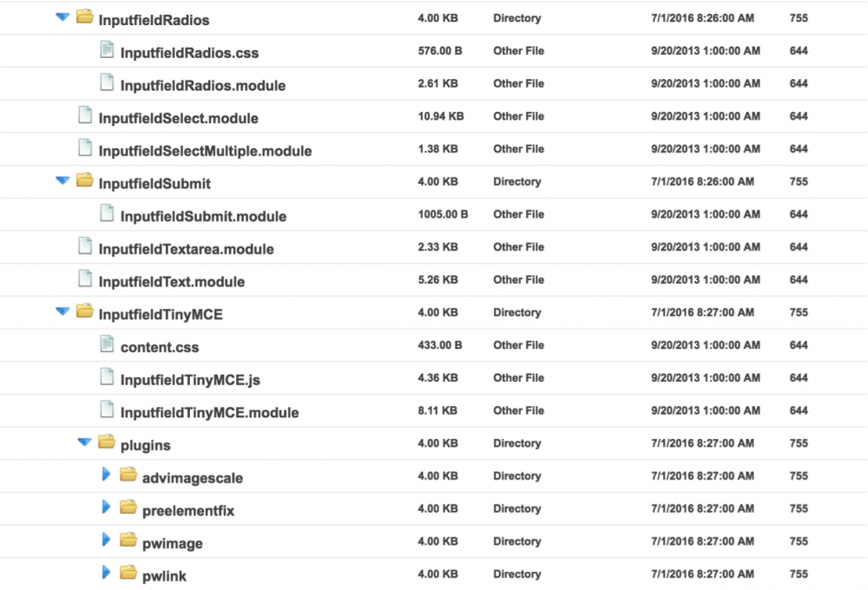Click the InputfieldSubmit folder icon

pyautogui.click(x=84, y=182)
